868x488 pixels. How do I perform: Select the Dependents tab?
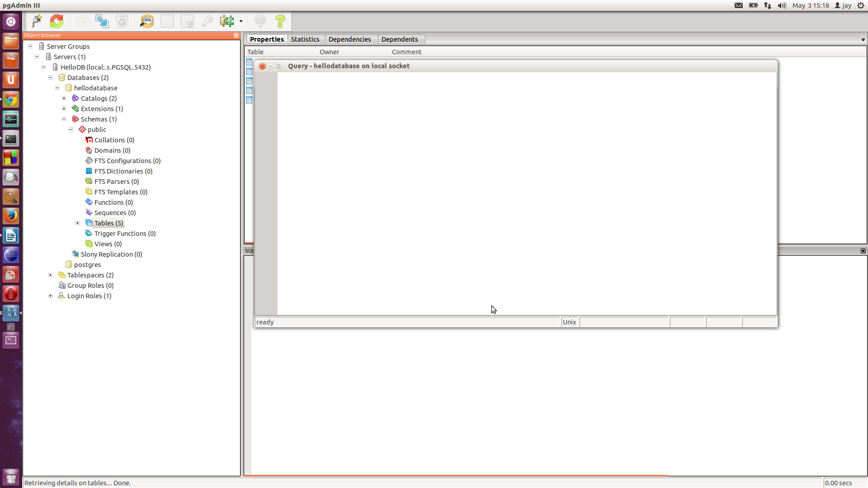399,39
